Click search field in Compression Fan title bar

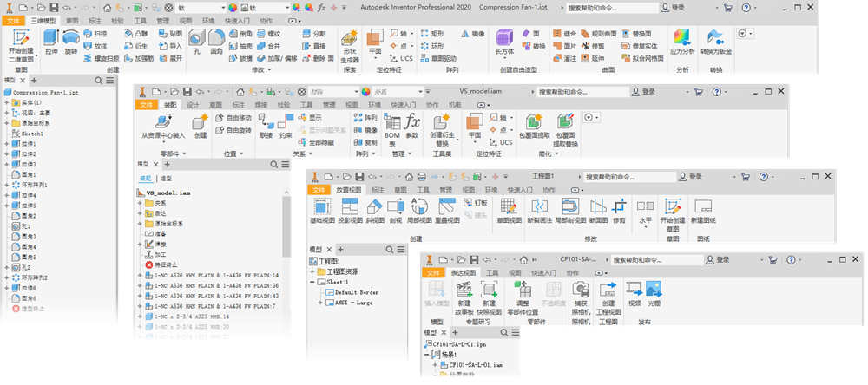coord(611,8)
